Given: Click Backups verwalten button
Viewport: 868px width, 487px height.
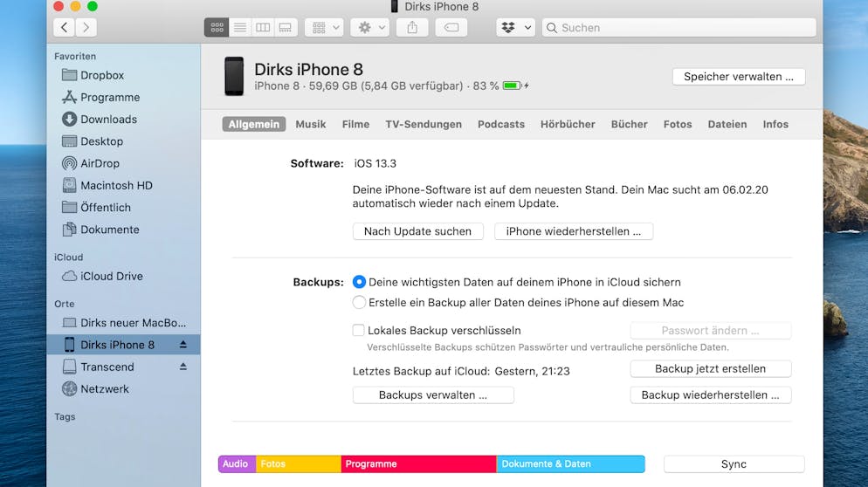Looking at the screenshot, I should tap(433, 395).
